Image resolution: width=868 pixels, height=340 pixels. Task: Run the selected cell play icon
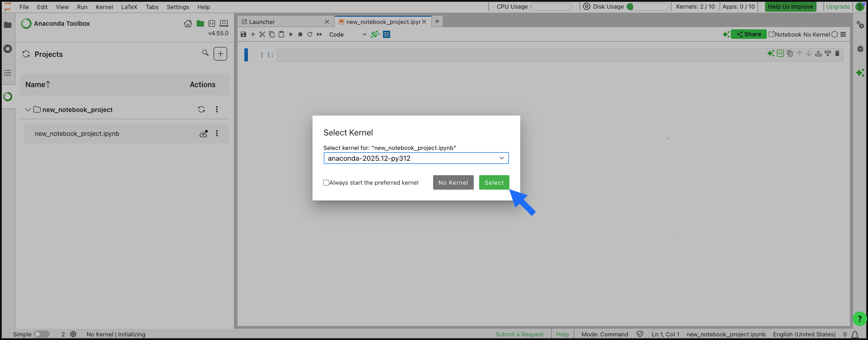291,34
